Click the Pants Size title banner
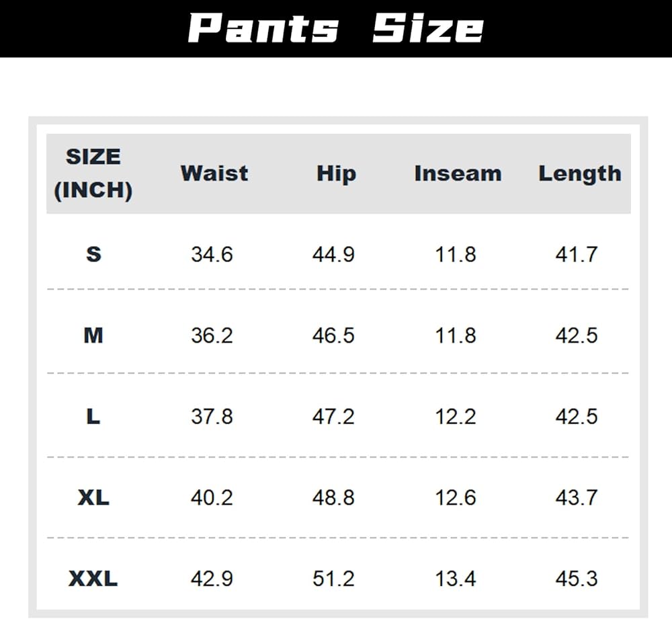This screenshot has height=619, width=672. click(x=335, y=28)
